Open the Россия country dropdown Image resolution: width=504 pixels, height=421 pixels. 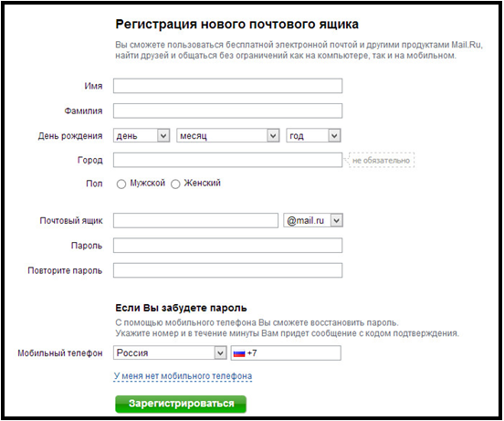coord(170,353)
